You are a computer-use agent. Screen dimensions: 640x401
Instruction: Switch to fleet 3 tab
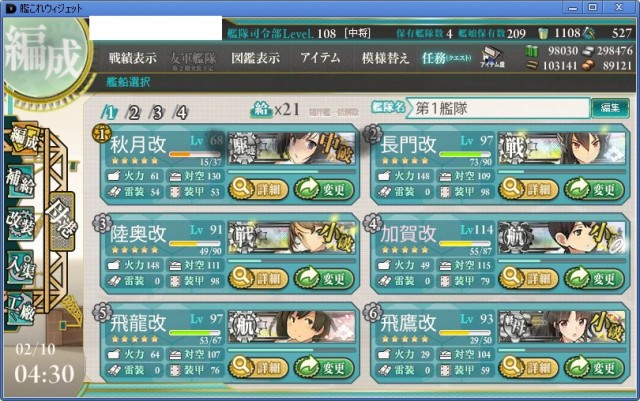[157, 112]
